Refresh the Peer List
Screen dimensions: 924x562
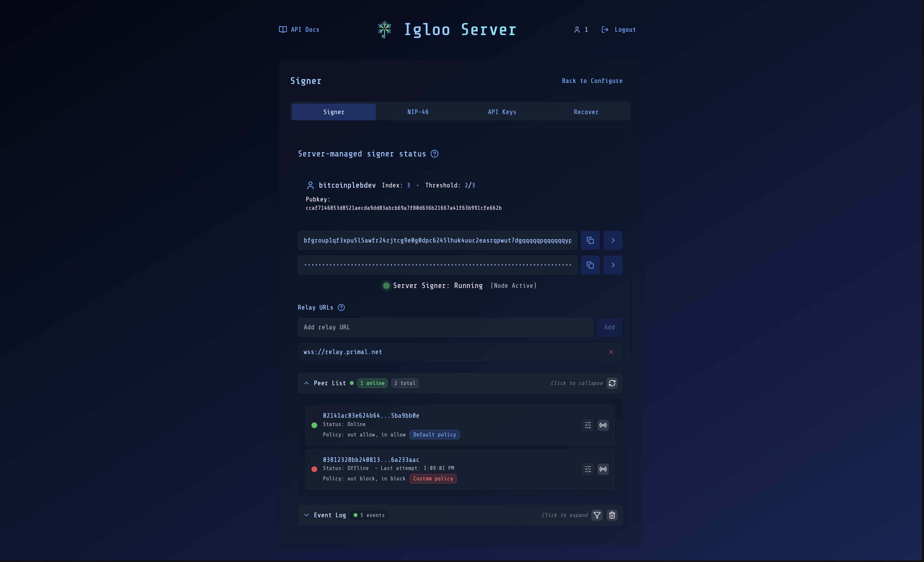pos(612,383)
